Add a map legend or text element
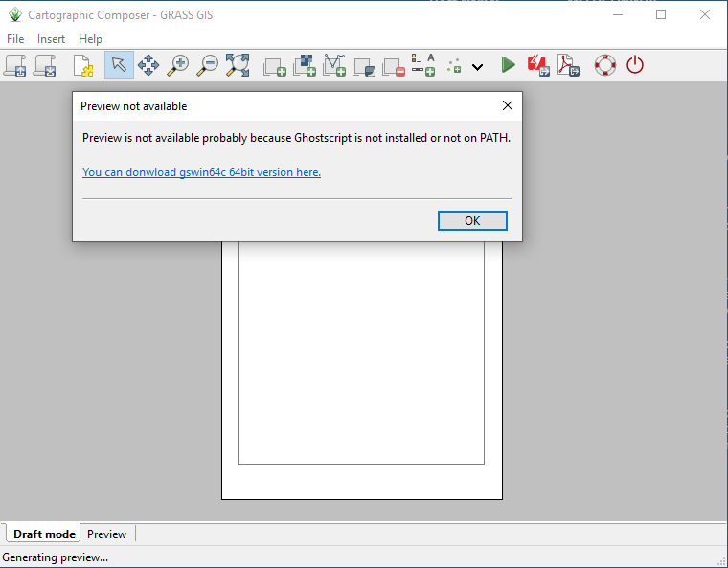 coord(423,65)
